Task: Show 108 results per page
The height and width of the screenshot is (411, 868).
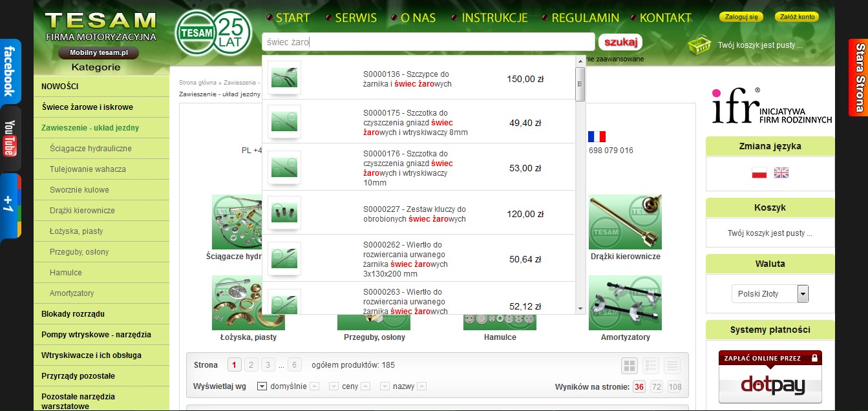Action: (x=675, y=387)
